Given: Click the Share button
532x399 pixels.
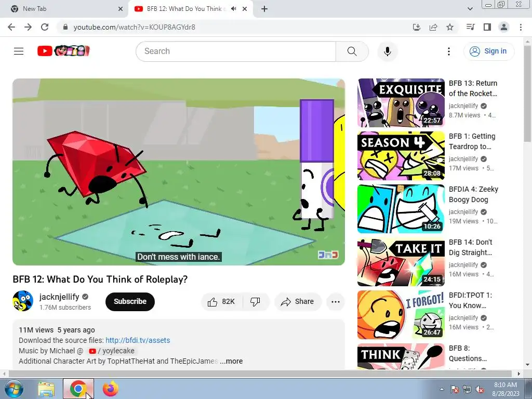Looking at the screenshot, I should [x=298, y=302].
